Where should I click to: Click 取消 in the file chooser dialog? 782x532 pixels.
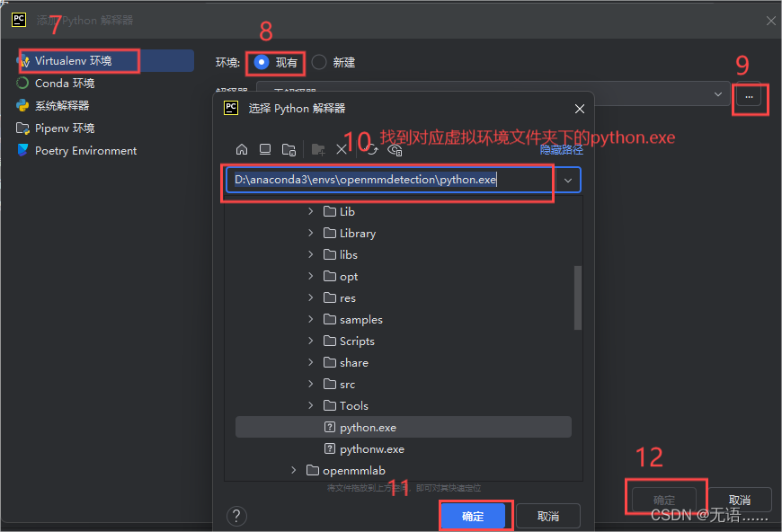(548, 516)
